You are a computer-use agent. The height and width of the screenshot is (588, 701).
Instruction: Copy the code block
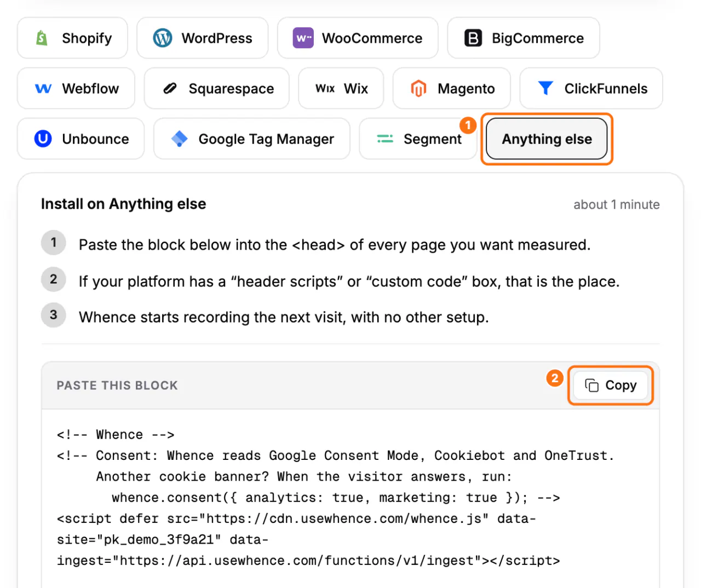[611, 385]
